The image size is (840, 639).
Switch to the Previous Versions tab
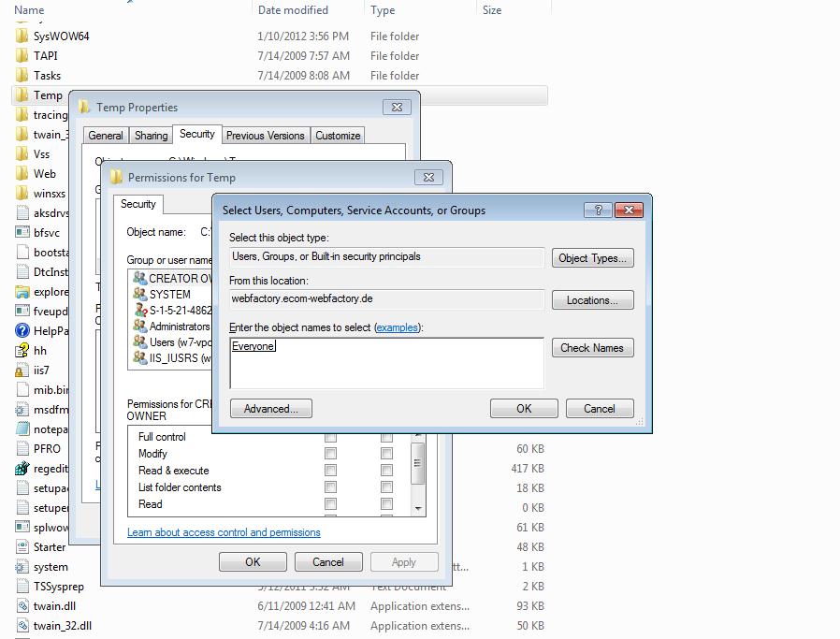click(x=265, y=136)
